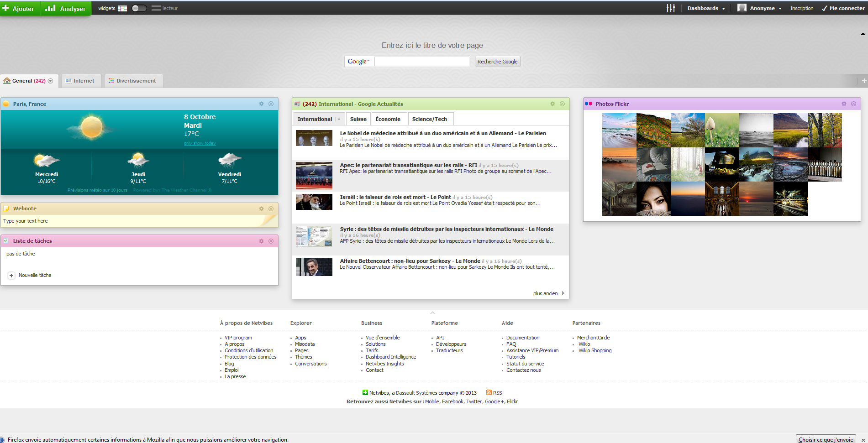Image resolution: width=868 pixels, height=443 pixels.
Task: Switch to lecteur list view icon
Action: pyautogui.click(x=156, y=8)
